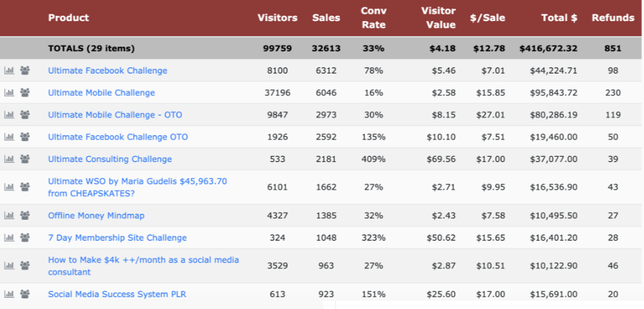The height and width of the screenshot is (309, 644).
Task: Select total amount $15,691.00
Action: [x=553, y=294]
